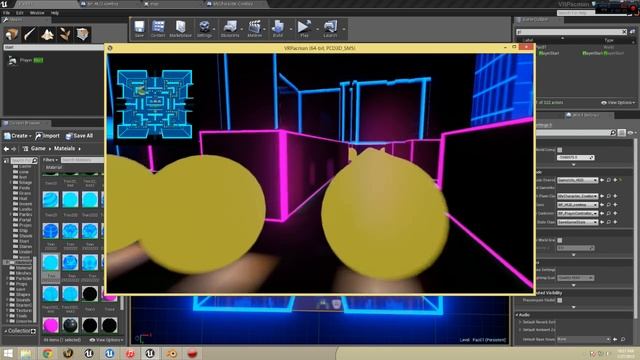Toggle the Precompute Visibility checkbox
Viewport: 640px width, 360px height.
pos(560,300)
